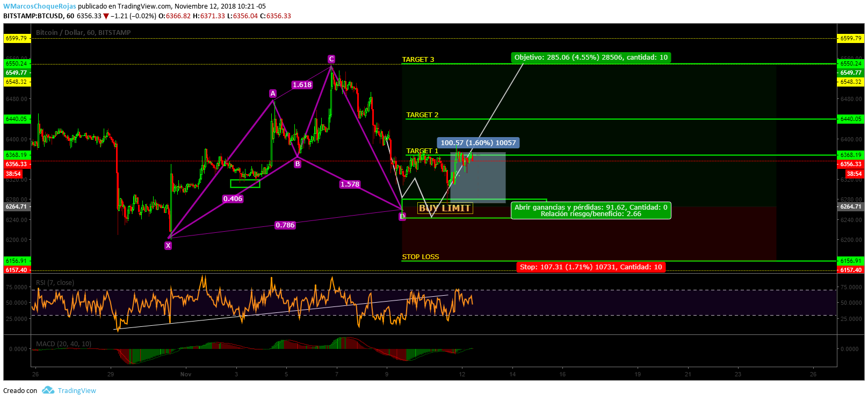868x400 pixels.
Task: Click the open value O:6366.82 in header
Action: pyautogui.click(x=175, y=16)
